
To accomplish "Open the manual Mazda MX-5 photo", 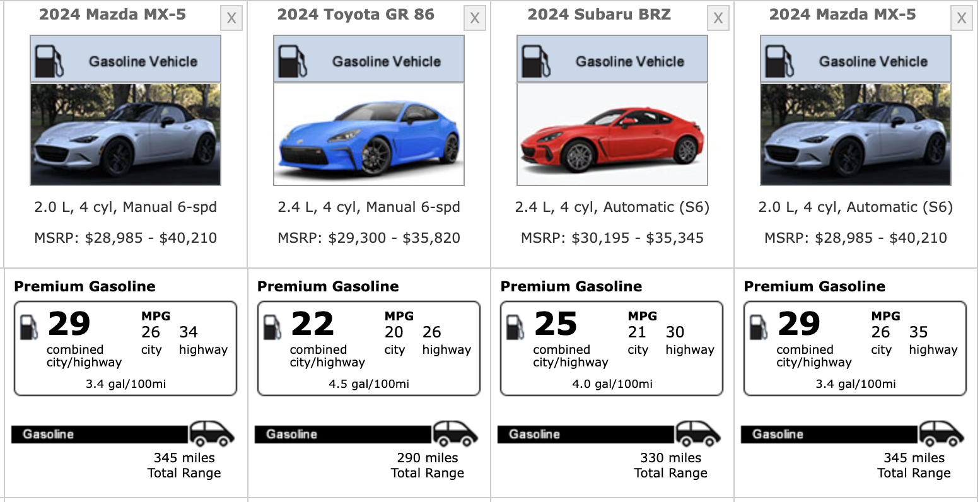I will [x=125, y=134].
